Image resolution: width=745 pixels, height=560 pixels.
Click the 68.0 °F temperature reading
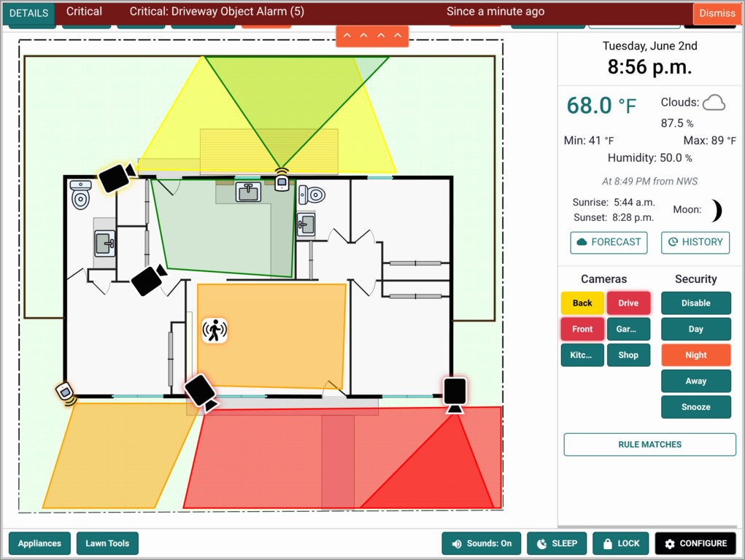pyautogui.click(x=601, y=106)
